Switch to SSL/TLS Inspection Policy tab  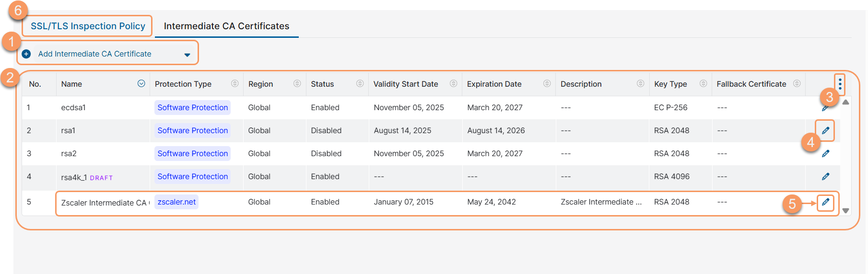[x=88, y=26]
